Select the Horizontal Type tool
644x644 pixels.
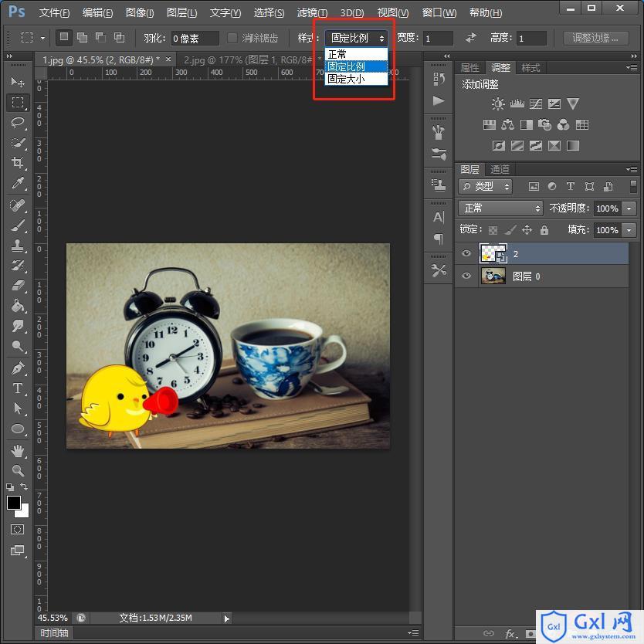point(18,388)
